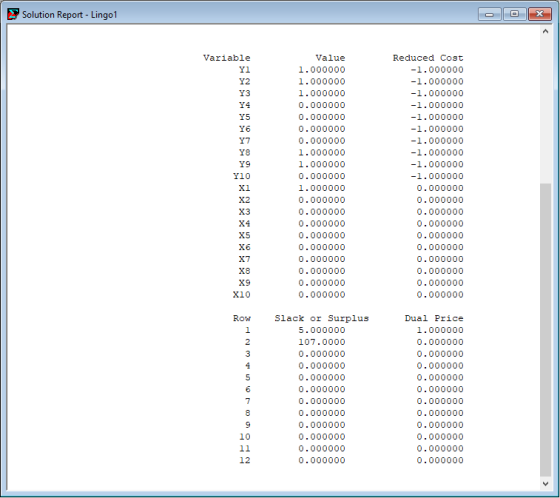Select the Y2 variable name
This screenshot has height=498, width=560.
point(245,81)
